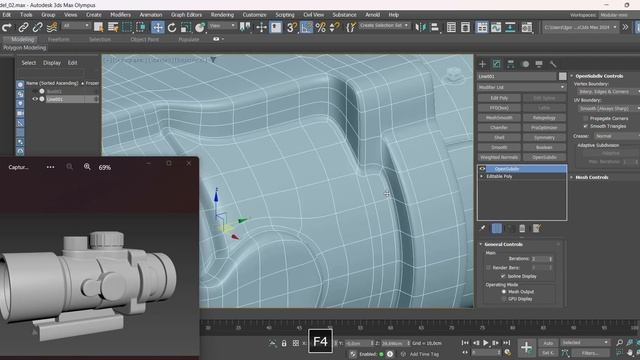Open the Crease mode dropdown
This screenshot has height=360, width=640.
click(616, 136)
